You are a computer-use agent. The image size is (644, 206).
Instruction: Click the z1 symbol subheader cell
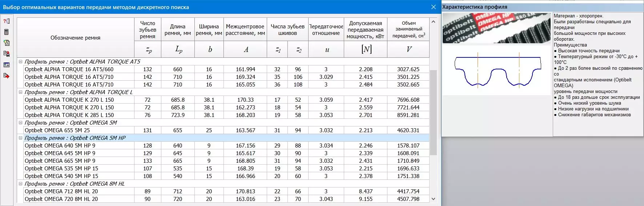tap(278, 49)
